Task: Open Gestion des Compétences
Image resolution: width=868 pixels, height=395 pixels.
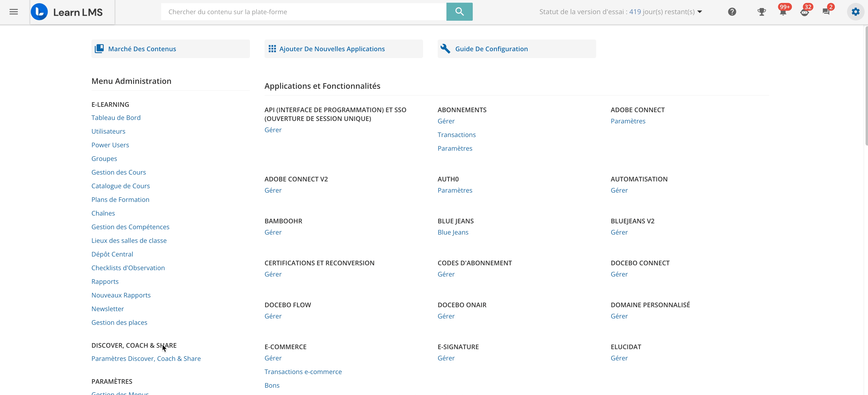Action: point(130,227)
